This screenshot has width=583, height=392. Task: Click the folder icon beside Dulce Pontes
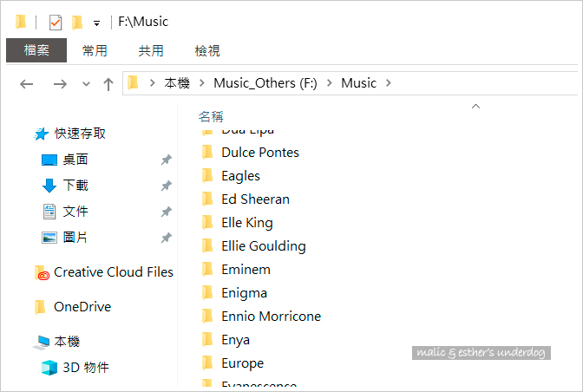click(x=207, y=152)
